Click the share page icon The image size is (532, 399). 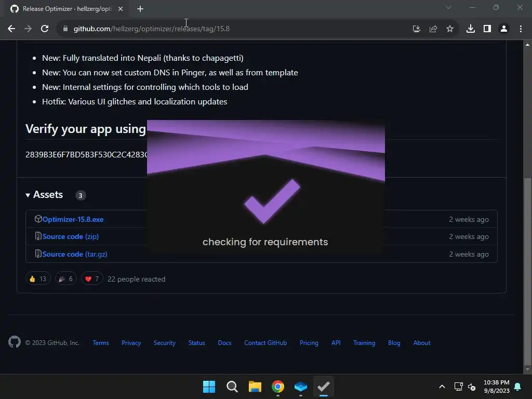coord(433,29)
